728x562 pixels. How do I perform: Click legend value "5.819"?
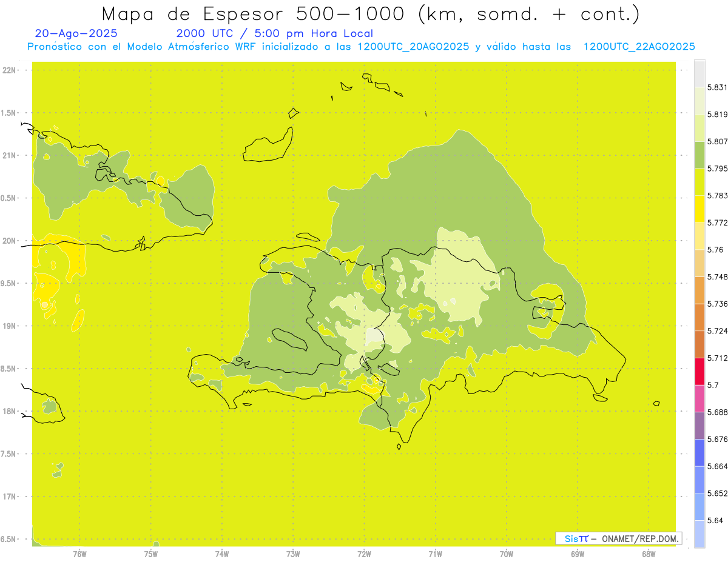(718, 114)
